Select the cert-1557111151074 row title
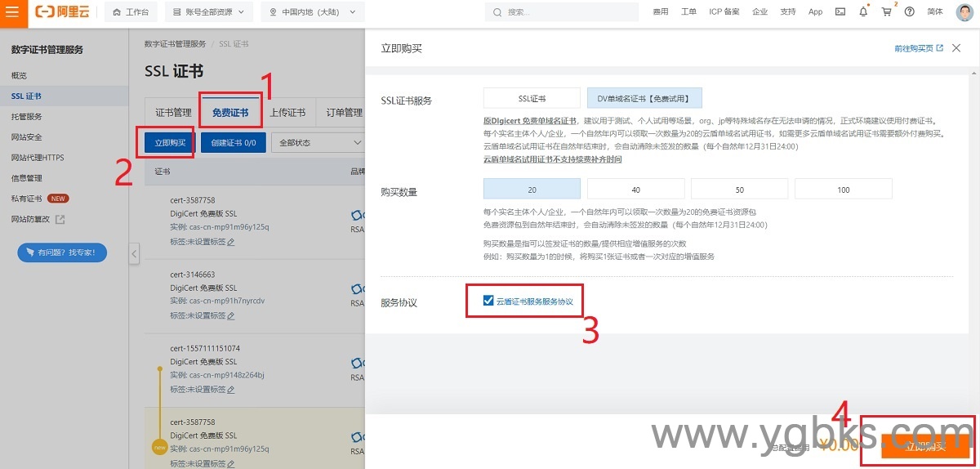980x469 pixels. pyautogui.click(x=205, y=348)
